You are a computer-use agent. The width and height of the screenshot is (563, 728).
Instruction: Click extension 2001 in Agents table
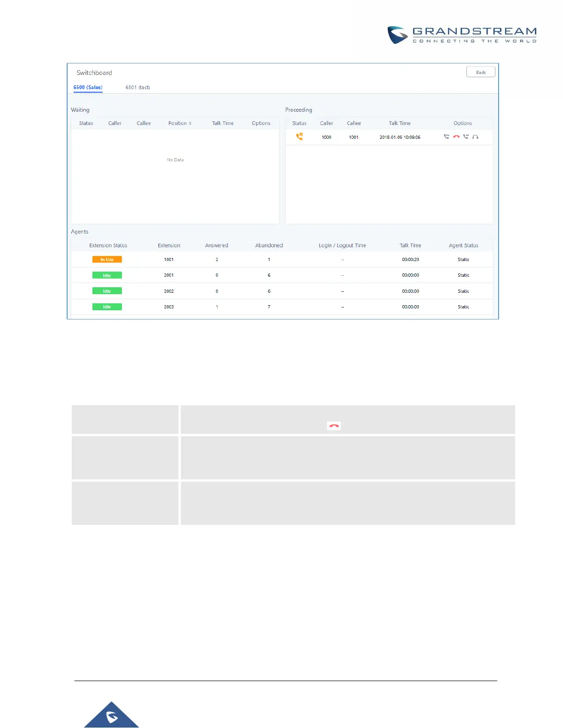pyautogui.click(x=169, y=275)
